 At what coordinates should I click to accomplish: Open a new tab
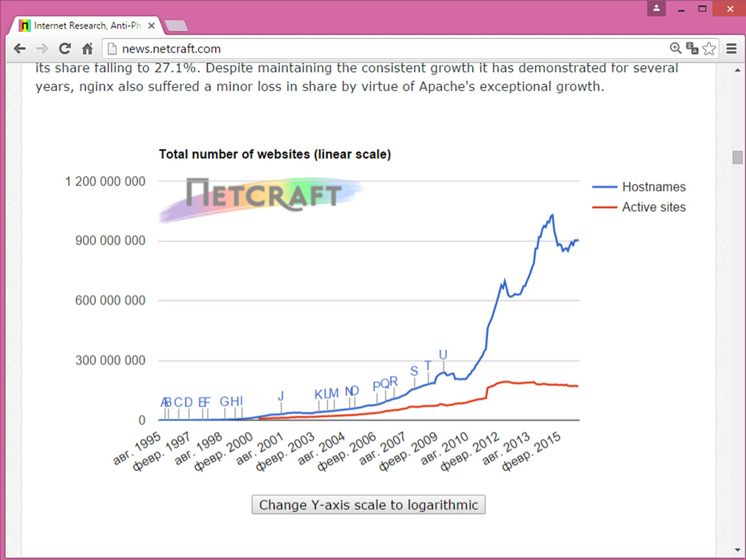click(x=176, y=26)
